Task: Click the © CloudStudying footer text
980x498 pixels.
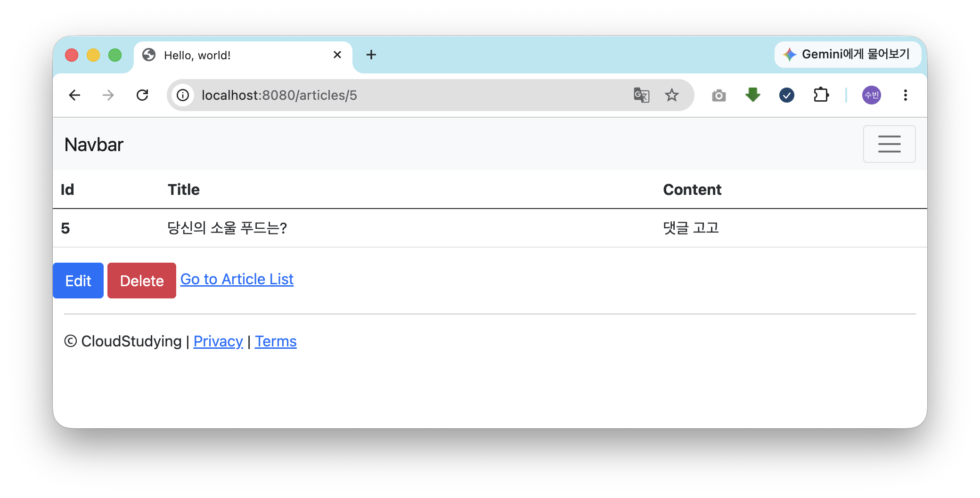Action: coord(123,341)
